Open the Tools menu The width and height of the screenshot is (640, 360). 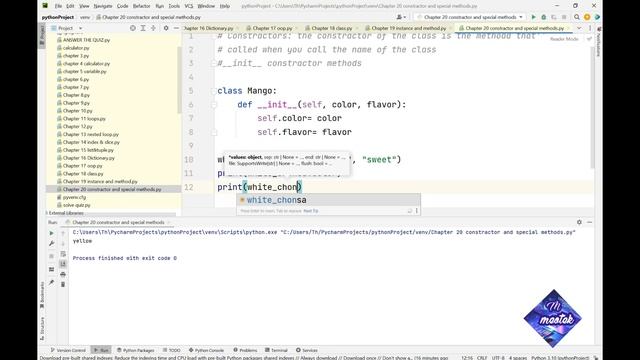click(x=174, y=6)
